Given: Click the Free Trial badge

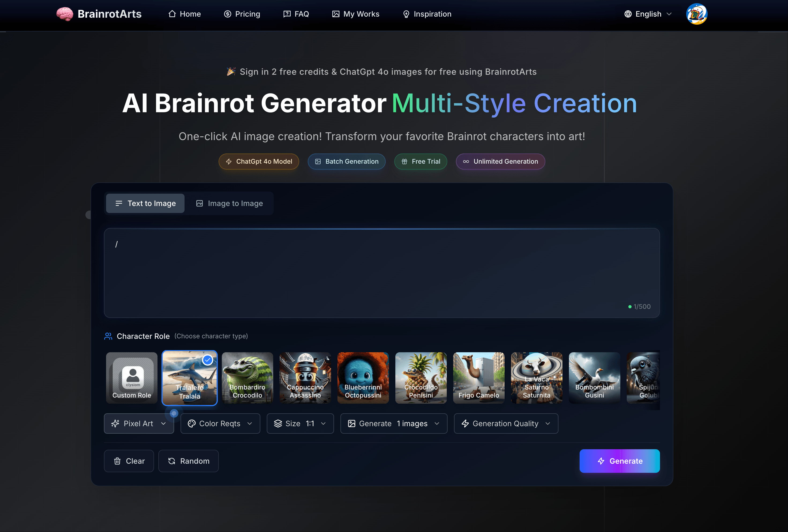Looking at the screenshot, I should click(x=421, y=162).
